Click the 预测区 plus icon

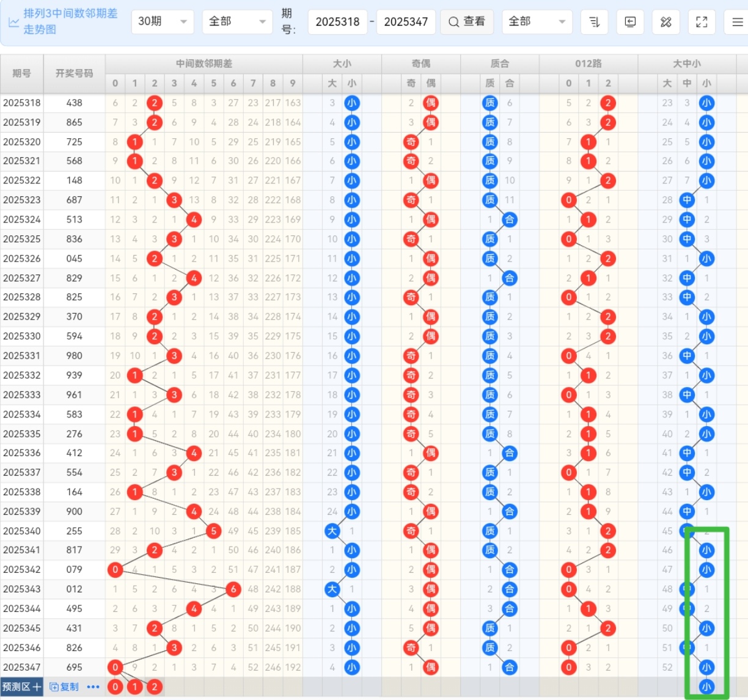point(37,687)
